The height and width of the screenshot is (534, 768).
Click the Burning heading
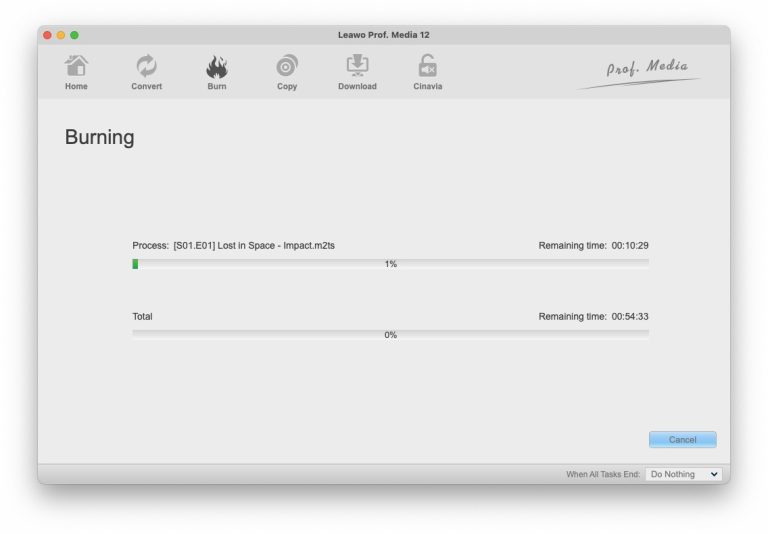99,137
